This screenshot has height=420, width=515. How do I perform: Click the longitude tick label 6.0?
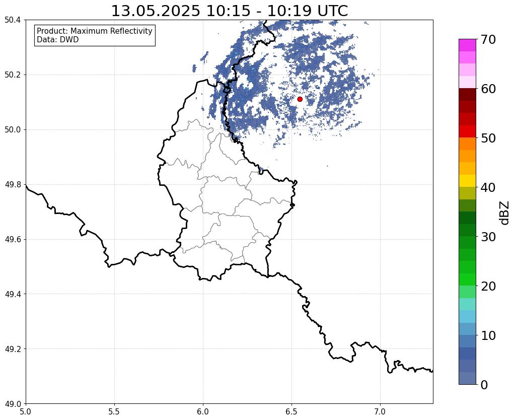pos(203,411)
